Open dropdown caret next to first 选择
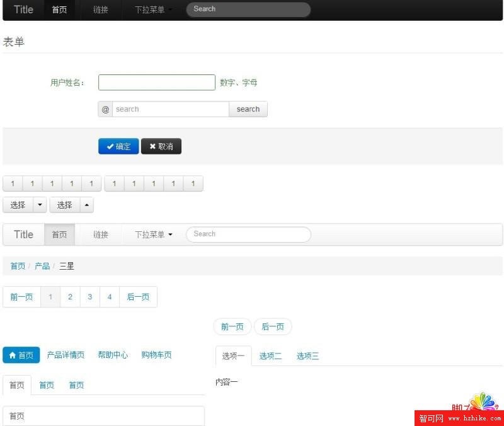This screenshot has height=426, width=504. point(40,205)
